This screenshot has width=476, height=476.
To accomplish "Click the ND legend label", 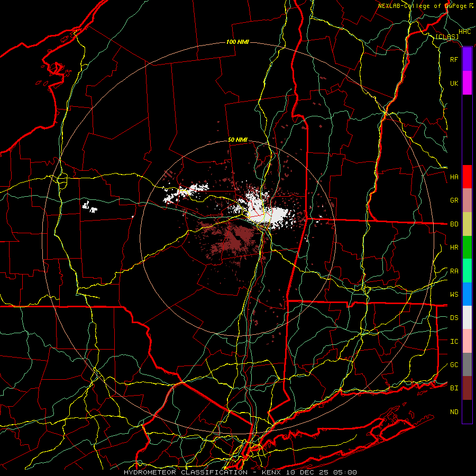I will (454, 412).
